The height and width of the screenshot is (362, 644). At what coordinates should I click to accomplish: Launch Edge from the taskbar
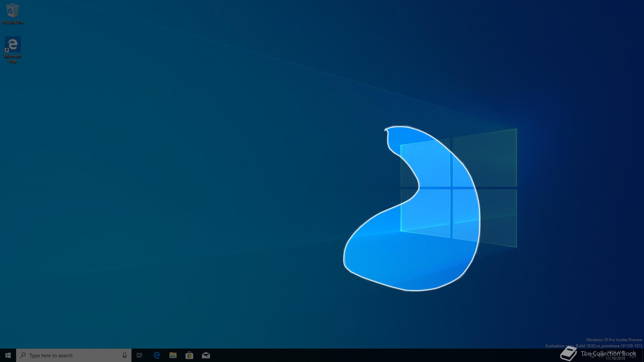[x=157, y=355]
